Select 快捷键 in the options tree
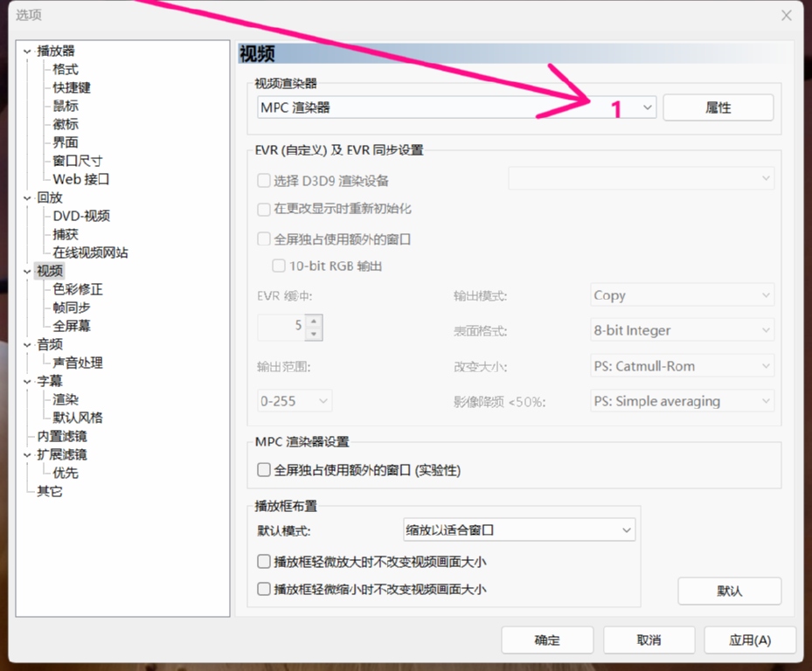Viewport: 812px width, 671px height. coord(72,87)
